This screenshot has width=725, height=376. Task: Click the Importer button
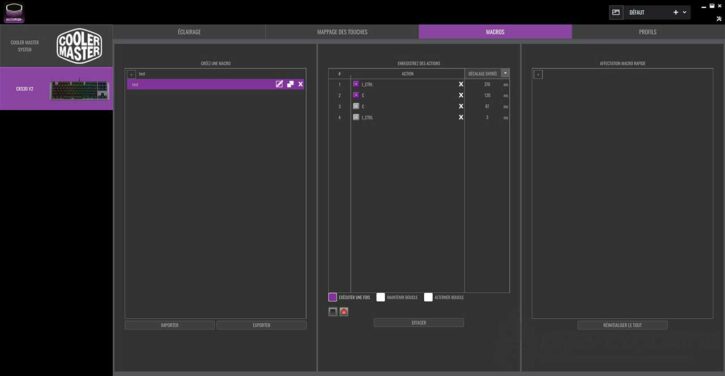click(170, 325)
